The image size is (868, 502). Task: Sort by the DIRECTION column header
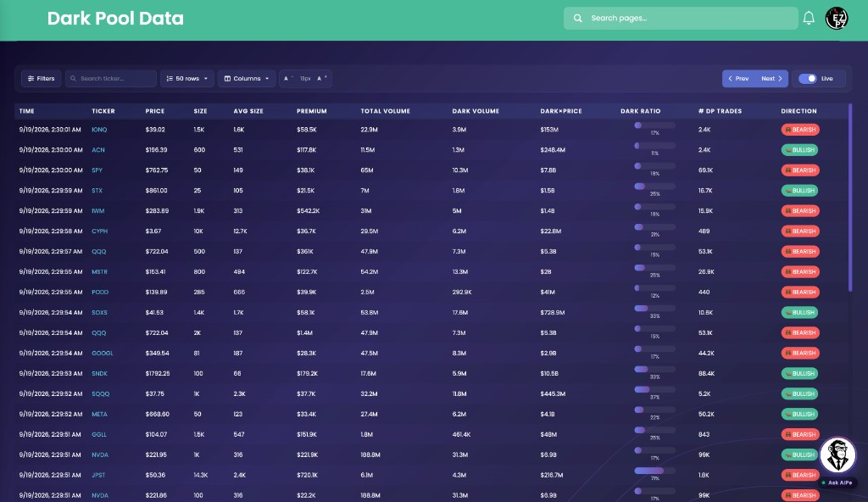tap(798, 111)
